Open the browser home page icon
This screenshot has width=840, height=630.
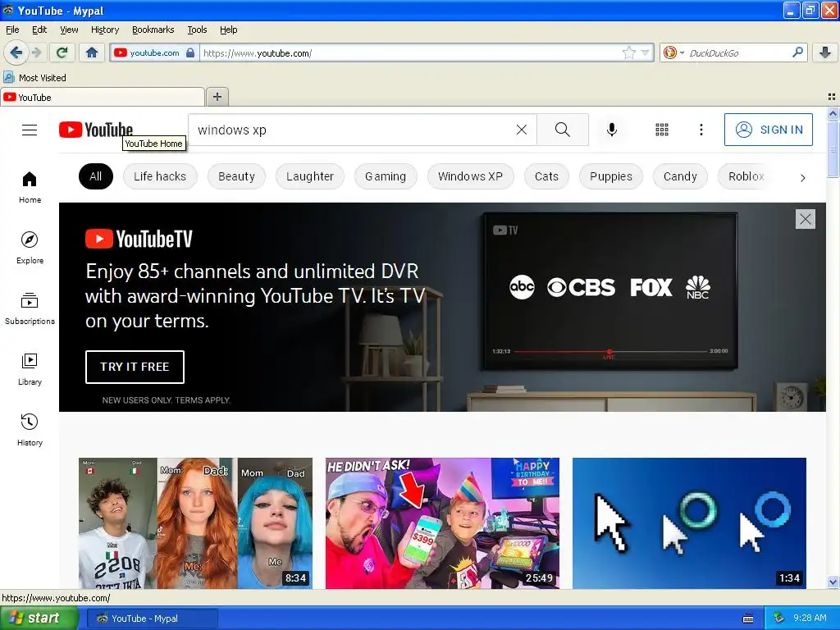tap(92, 52)
